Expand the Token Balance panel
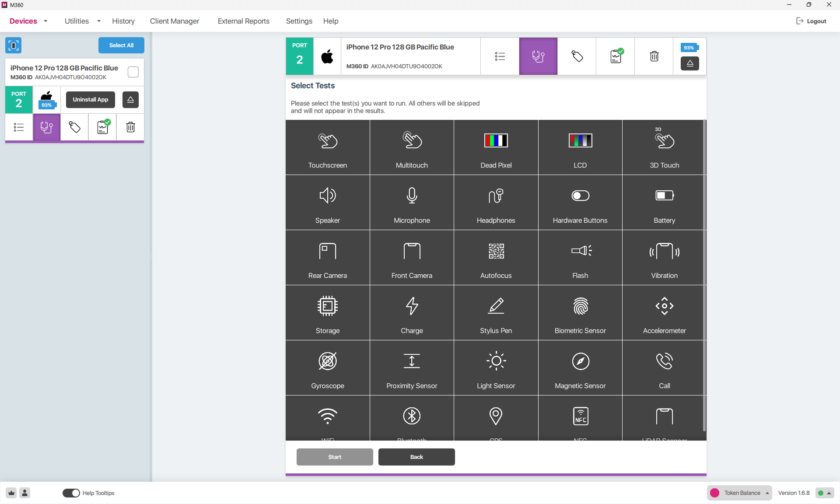Image resolution: width=840 pixels, height=504 pixels. [x=739, y=493]
